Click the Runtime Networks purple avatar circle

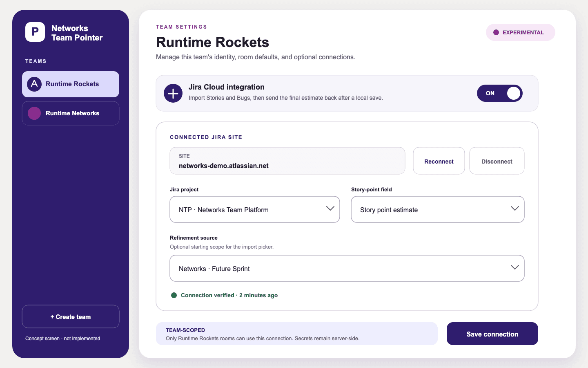tap(34, 113)
